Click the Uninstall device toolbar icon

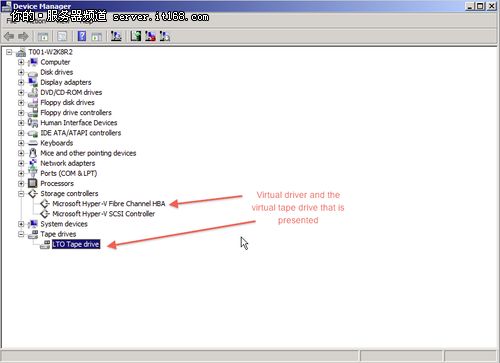[x=150, y=36]
